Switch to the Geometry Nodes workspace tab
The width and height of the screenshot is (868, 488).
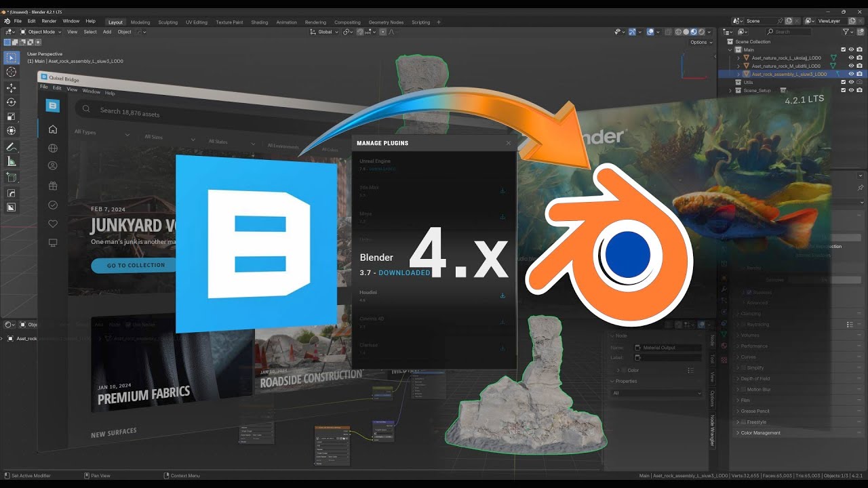point(386,22)
